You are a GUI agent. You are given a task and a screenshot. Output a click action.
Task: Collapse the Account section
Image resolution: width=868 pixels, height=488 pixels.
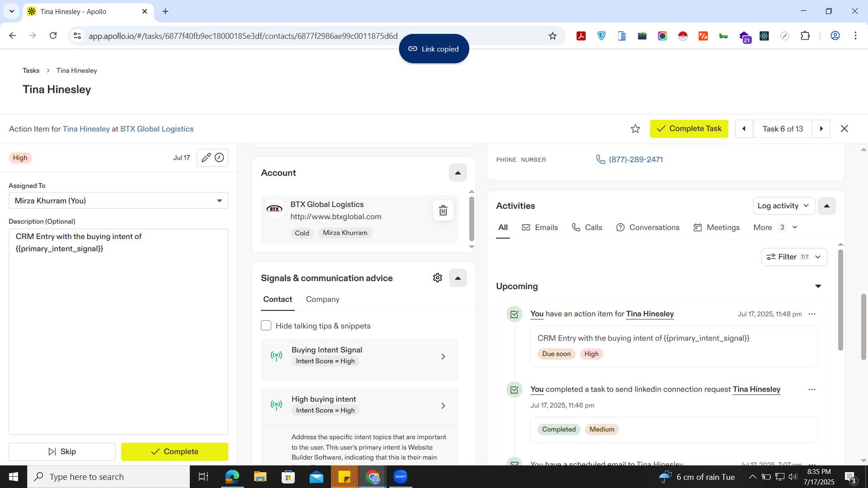[x=458, y=173]
